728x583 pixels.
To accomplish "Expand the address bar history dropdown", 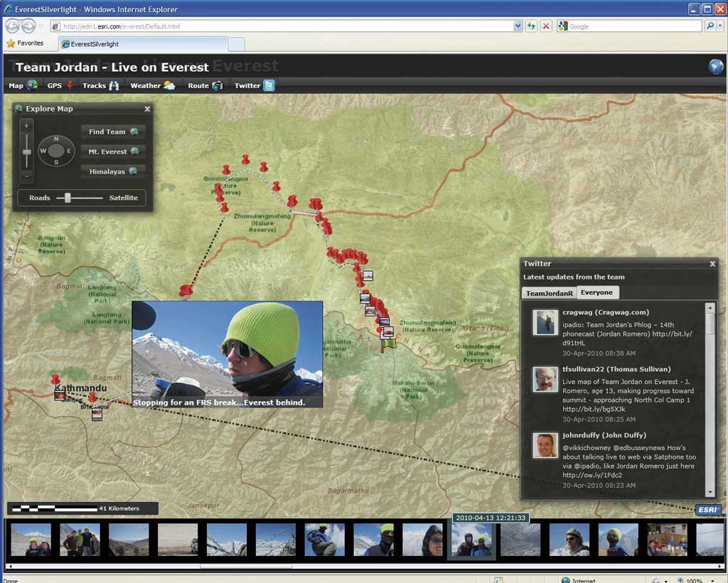I will click(x=518, y=26).
